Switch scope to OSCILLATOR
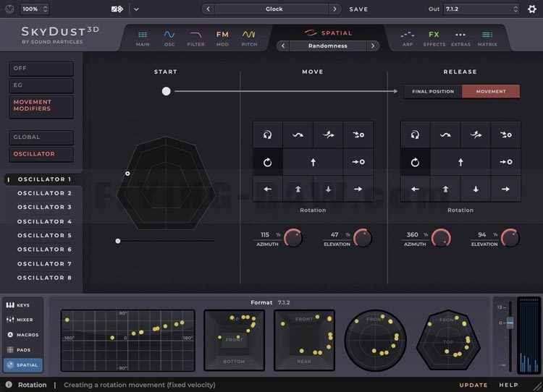The height and width of the screenshot is (392, 543). tap(41, 154)
